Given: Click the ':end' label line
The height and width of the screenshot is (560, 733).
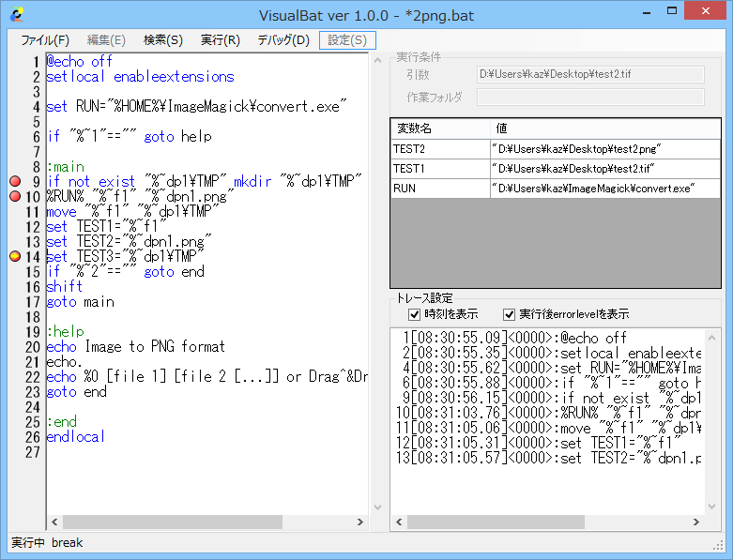Looking at the screenshot, I should pyautogui.click(x=62, y=422).
